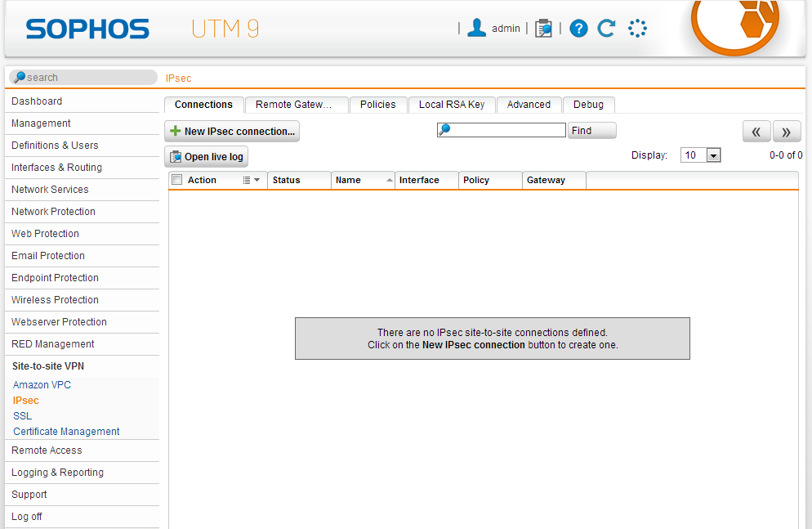Open the Advanced tab
812x529 pixels.
pos(529,105)
